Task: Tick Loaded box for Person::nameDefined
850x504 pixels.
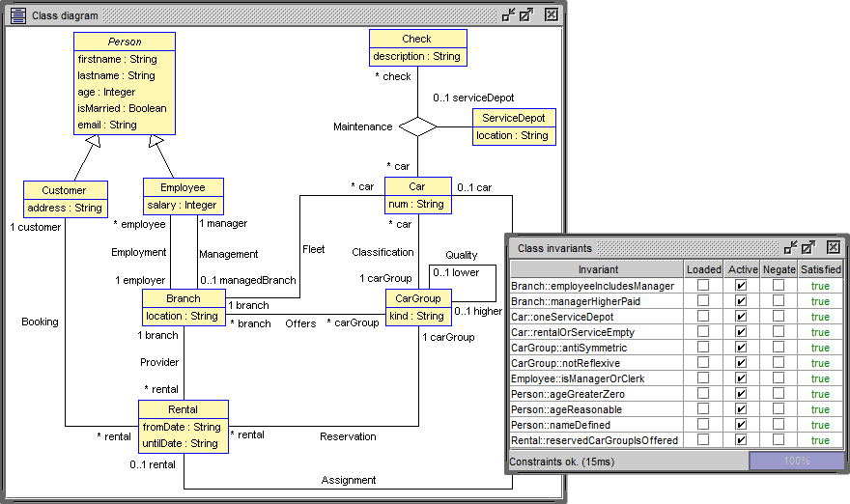Action: point(703,424)
